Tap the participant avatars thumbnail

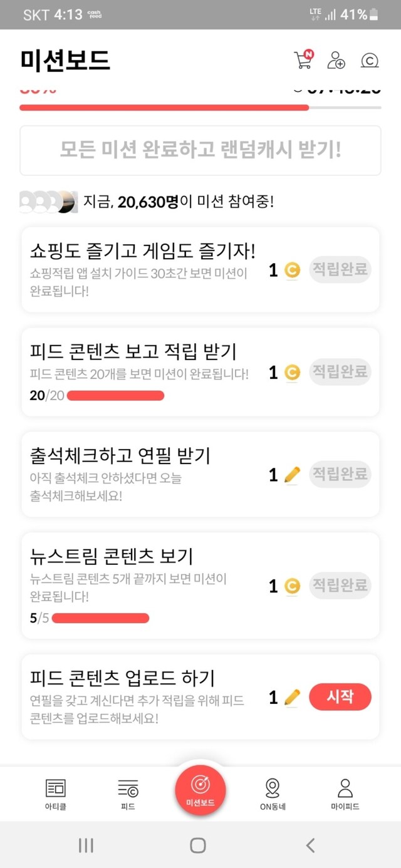click(48, 201)
